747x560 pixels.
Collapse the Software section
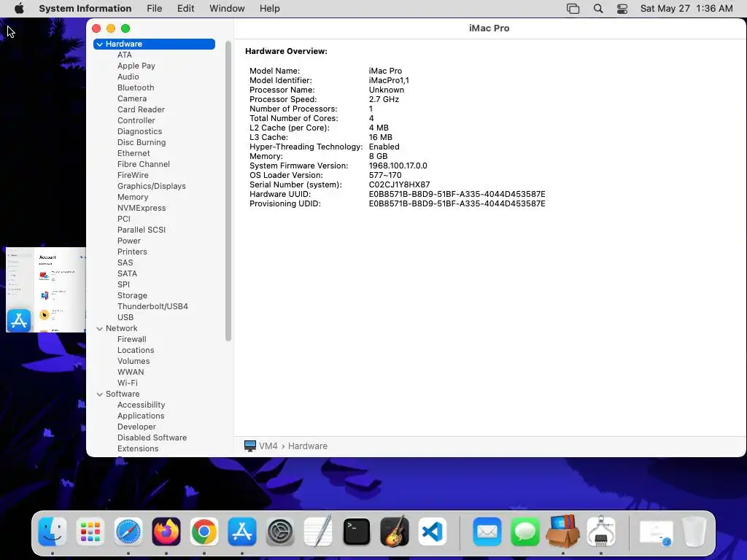pyautogui.click(x=99, y=394)
